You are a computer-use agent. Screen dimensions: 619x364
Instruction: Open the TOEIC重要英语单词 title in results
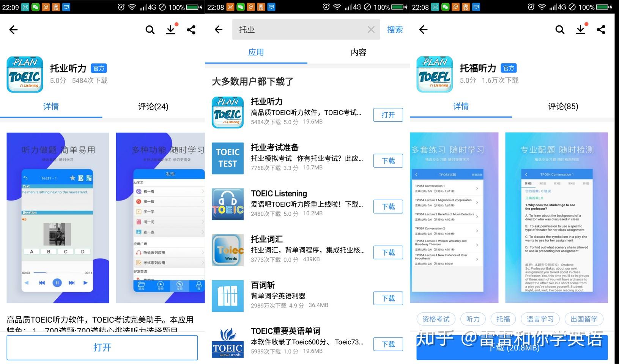pos(286,331)
